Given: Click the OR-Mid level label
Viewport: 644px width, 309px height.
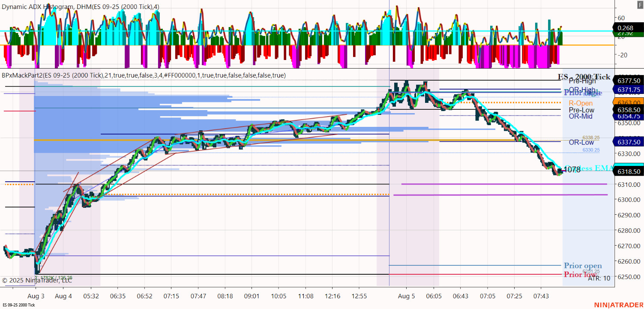Looking at the screenshot, I should [581, 116].
